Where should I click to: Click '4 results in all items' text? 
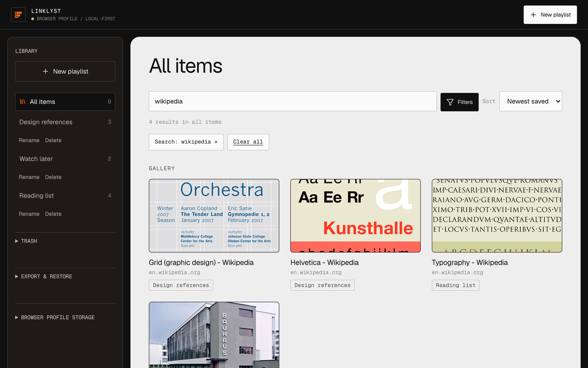tap(185, 122)
